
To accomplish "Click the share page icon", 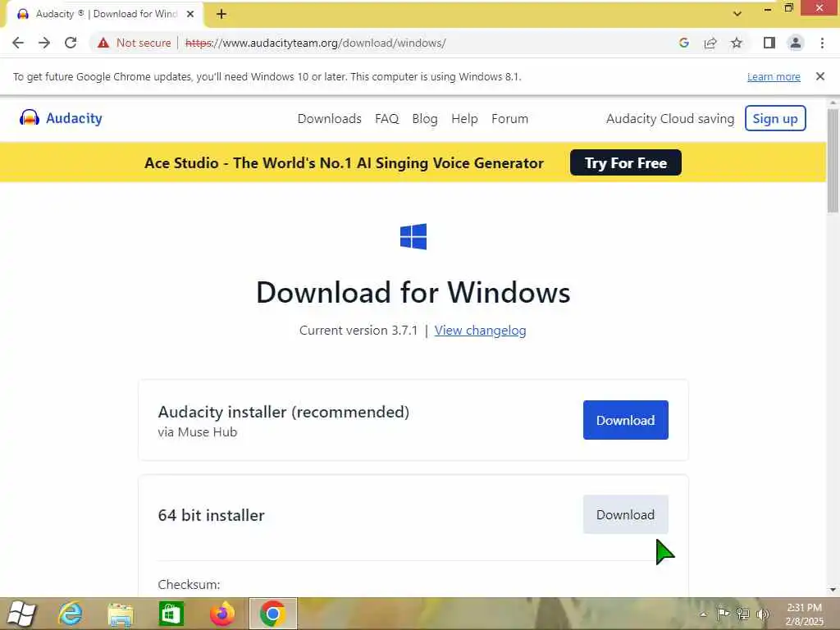I will click(710, 43).
